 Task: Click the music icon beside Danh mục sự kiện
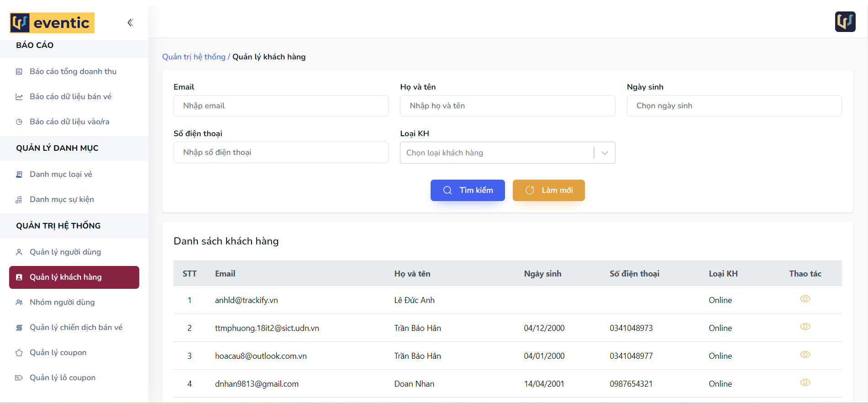coord(19,200)
